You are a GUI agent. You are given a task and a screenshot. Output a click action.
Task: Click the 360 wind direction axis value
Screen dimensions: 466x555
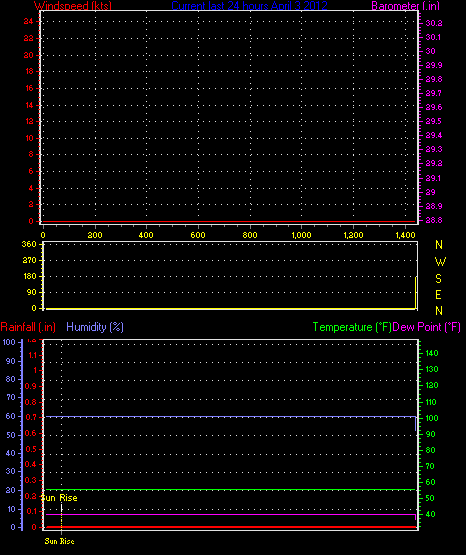(x=29, y=245)
